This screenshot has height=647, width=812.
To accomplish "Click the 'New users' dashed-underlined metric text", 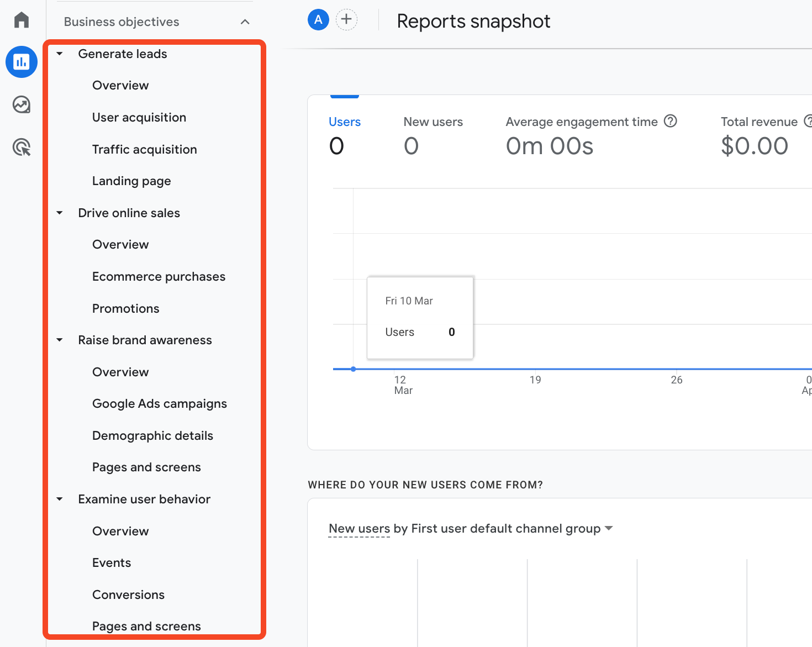I will tap(360, 529).
